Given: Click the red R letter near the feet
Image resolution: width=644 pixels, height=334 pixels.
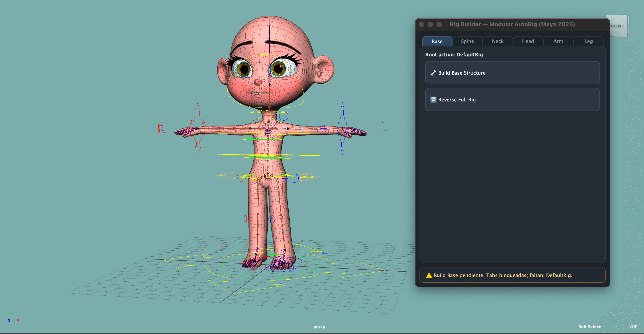Looking at the screenshot, I should [220, 247].
